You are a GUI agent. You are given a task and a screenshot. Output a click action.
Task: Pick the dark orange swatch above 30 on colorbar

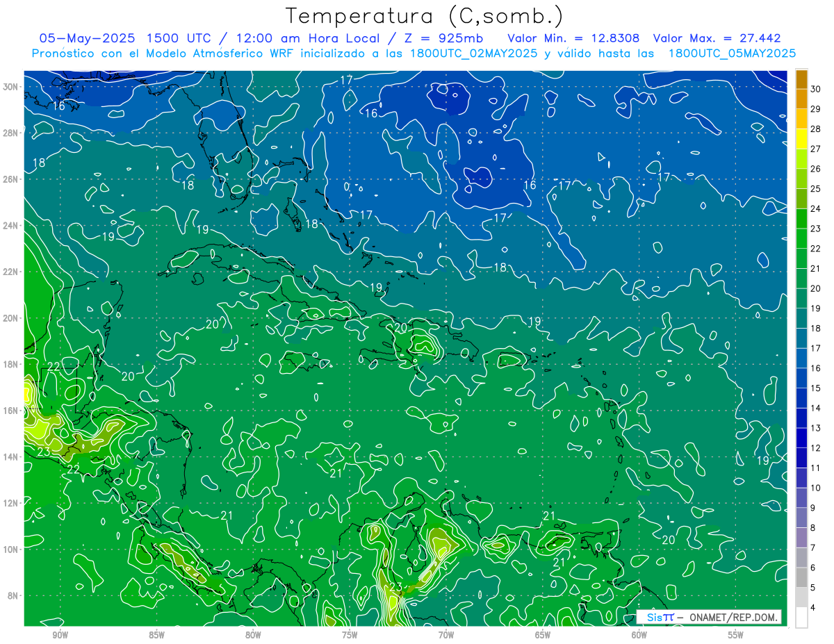[802, 79]
